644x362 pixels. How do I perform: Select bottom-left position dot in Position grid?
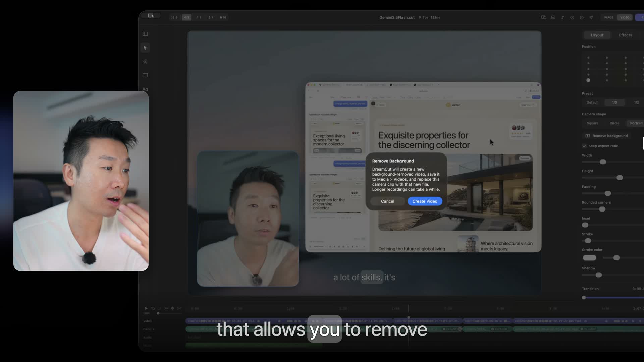(x=588, y=80)
